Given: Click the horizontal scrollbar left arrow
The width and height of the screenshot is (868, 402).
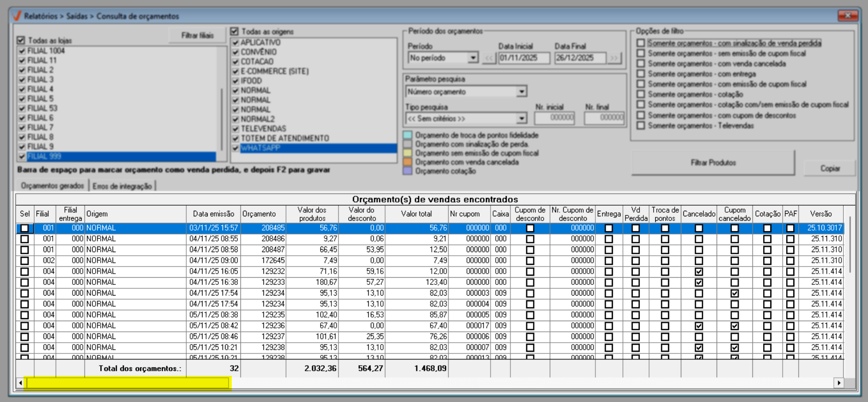Looking at the screenshot, I should coord(20,383).
